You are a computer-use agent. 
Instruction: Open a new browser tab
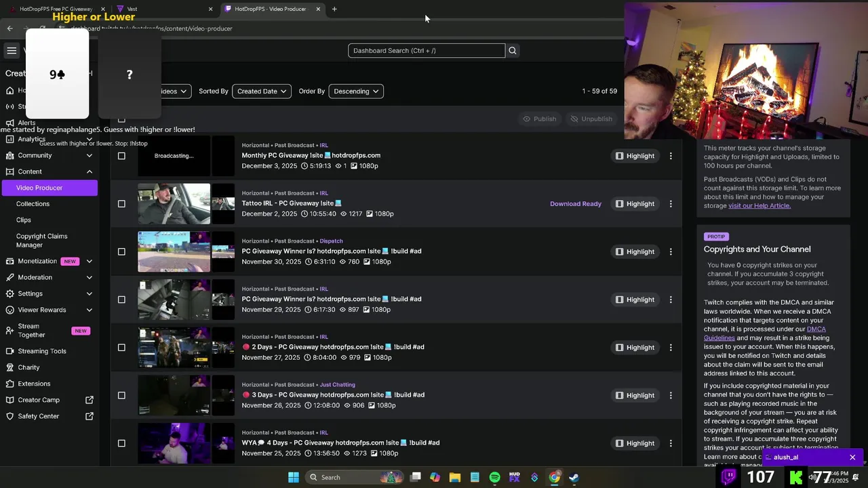pos(334,9)
